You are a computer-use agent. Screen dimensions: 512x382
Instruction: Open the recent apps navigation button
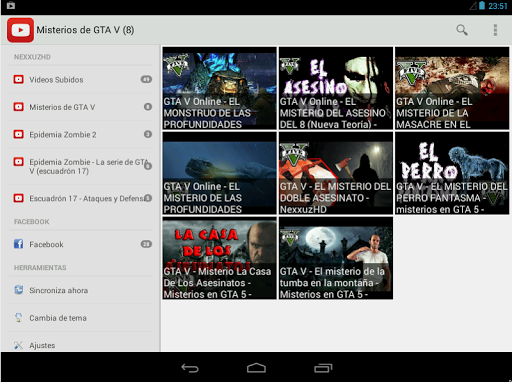click(x=323, y=368)
